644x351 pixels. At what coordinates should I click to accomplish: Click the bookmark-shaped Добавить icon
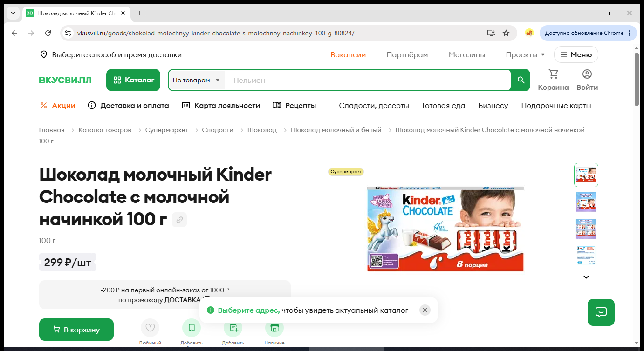192,328
